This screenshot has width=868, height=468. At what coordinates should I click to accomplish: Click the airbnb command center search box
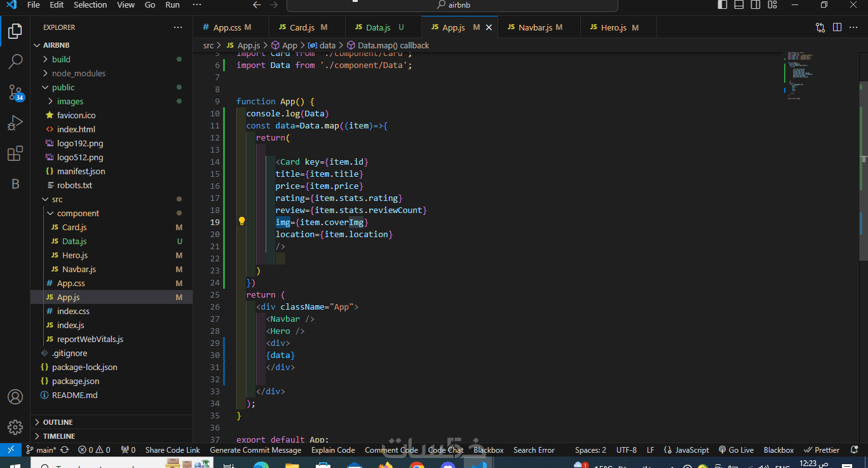click(x=452, y=5)
